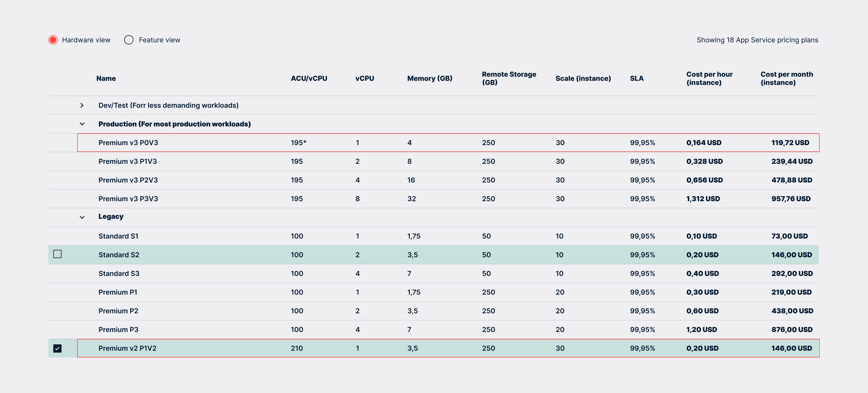
Task: Click the Premium v3 P3V3 plan name
Action: [128, 199]
